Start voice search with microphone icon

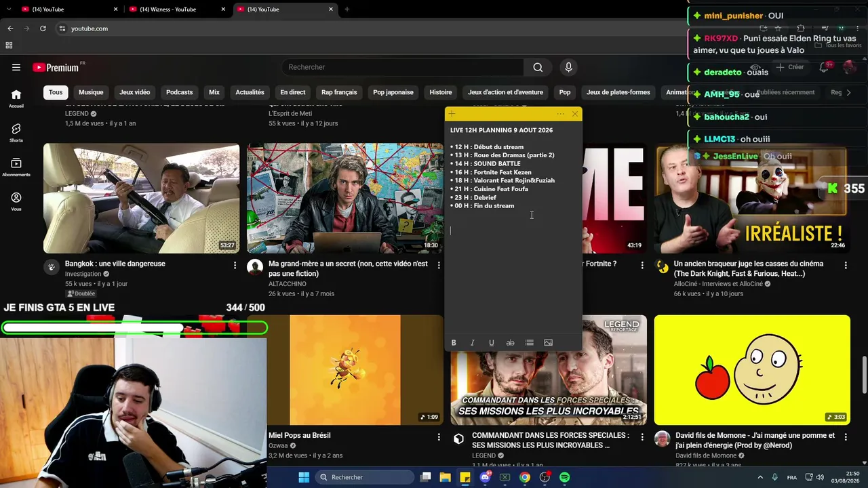[568, 67]
